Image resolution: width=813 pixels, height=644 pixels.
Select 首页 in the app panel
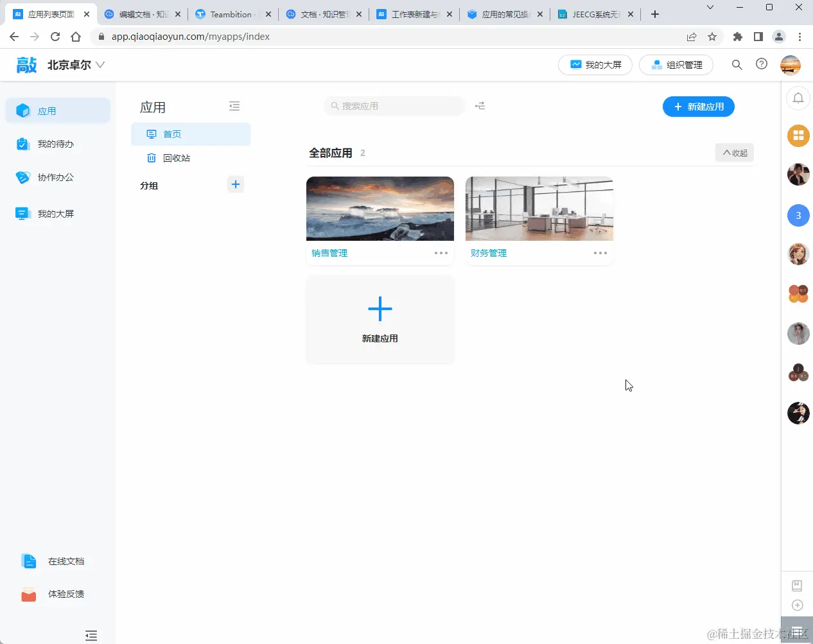(191, 134)
